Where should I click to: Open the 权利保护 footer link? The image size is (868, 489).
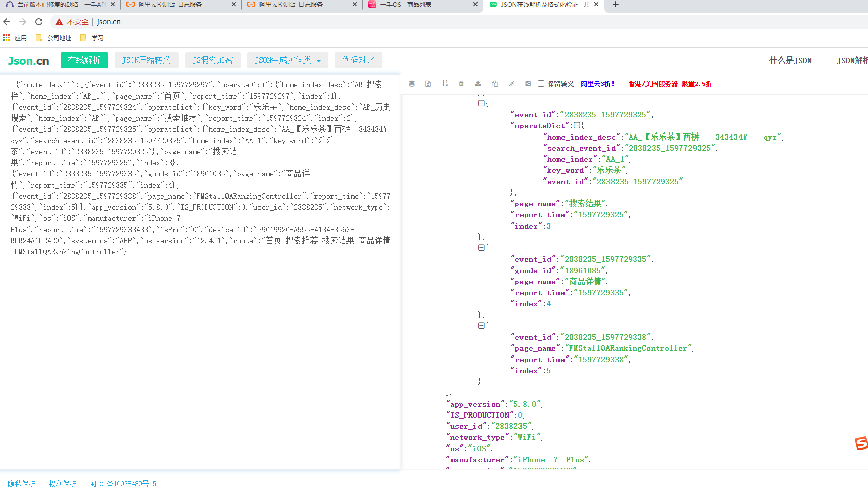(x=63, y=484)
